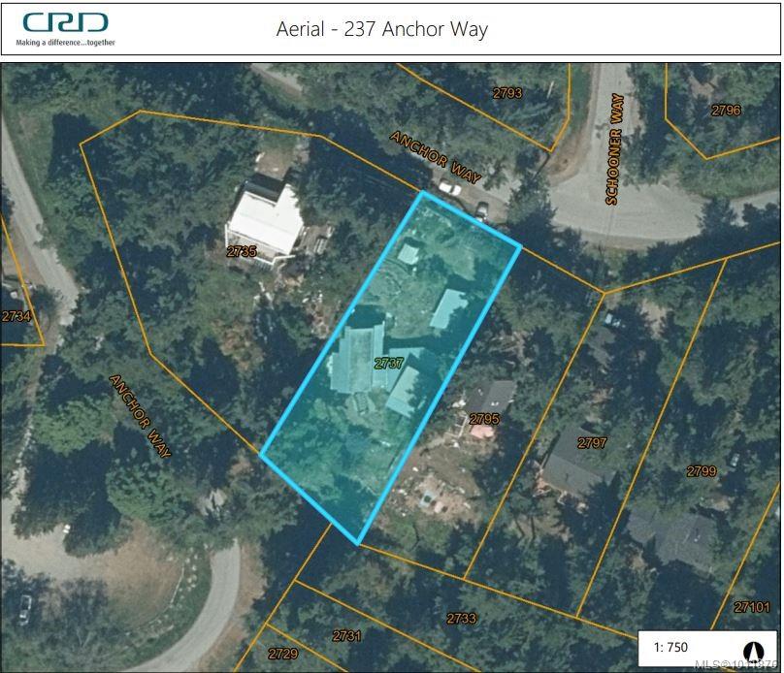This screenshot has height=673, width=784.
Task: Click parcel label 2731
Action: point(346,636)
